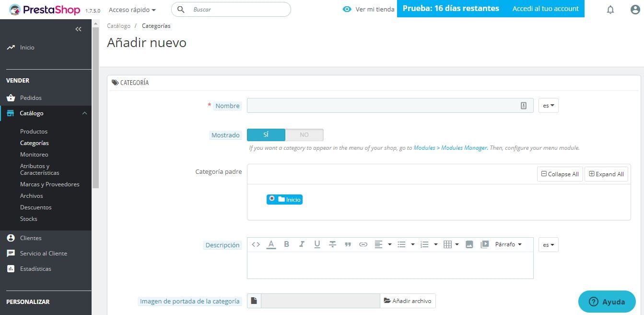
Task: Navigate to Stocks in the sidebar
Action: click(x=28, y=218)
